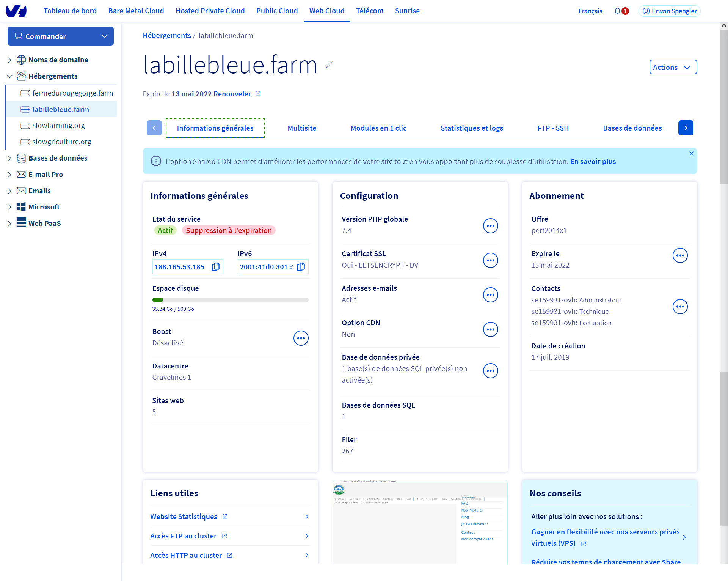Open the Actions dropdown
This screenshot has width=728, height=581.
pyautogui.click(x=673, y=67)
